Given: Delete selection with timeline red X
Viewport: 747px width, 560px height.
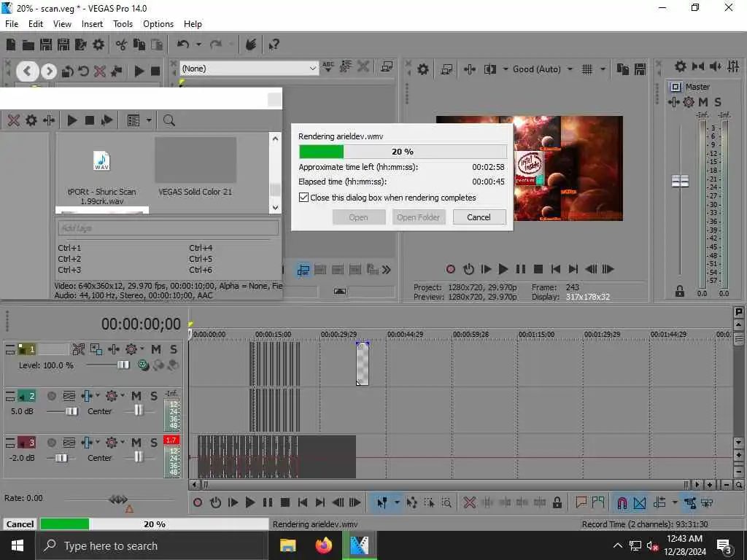Looking at the screenshot, I should coord(469,502).
